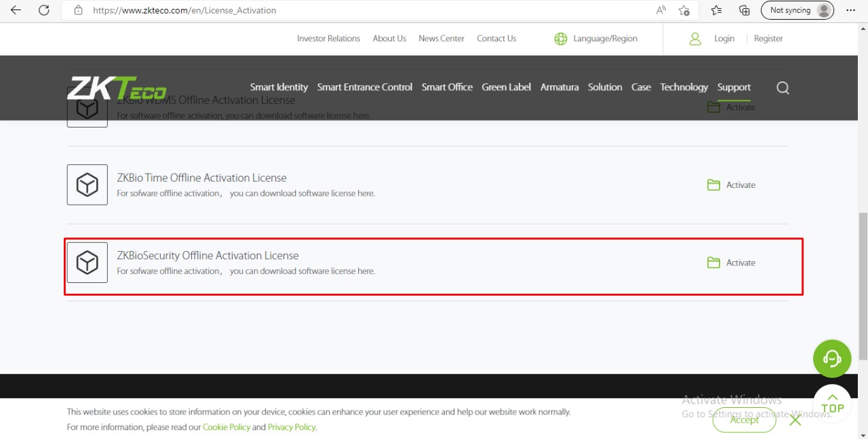Open the Smart Entrance Control menu

(364, 87)
